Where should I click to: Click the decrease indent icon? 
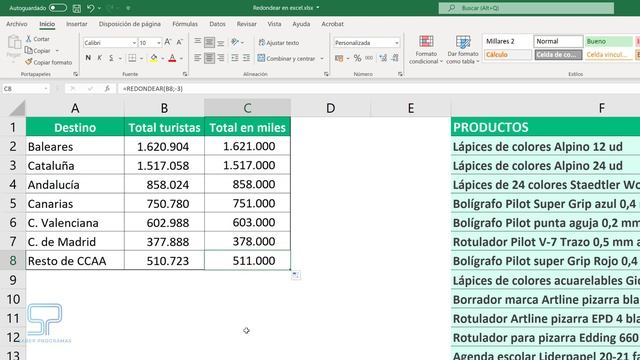235,58
